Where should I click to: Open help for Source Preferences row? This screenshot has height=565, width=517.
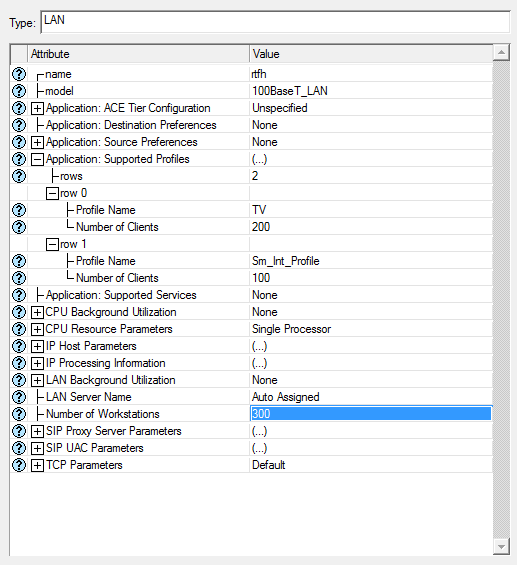[19, 142]
